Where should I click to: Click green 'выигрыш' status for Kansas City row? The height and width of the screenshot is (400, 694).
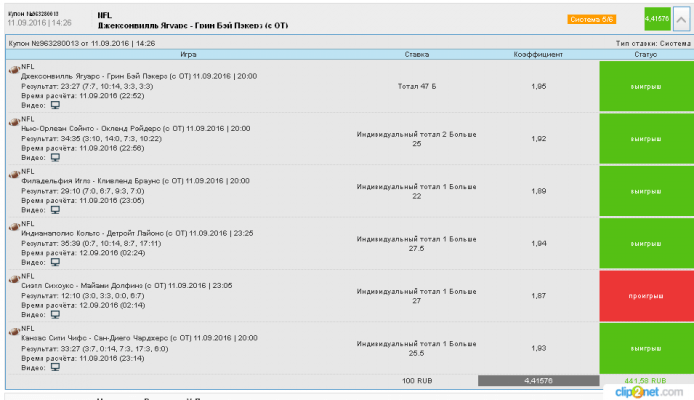pos(645,347)
